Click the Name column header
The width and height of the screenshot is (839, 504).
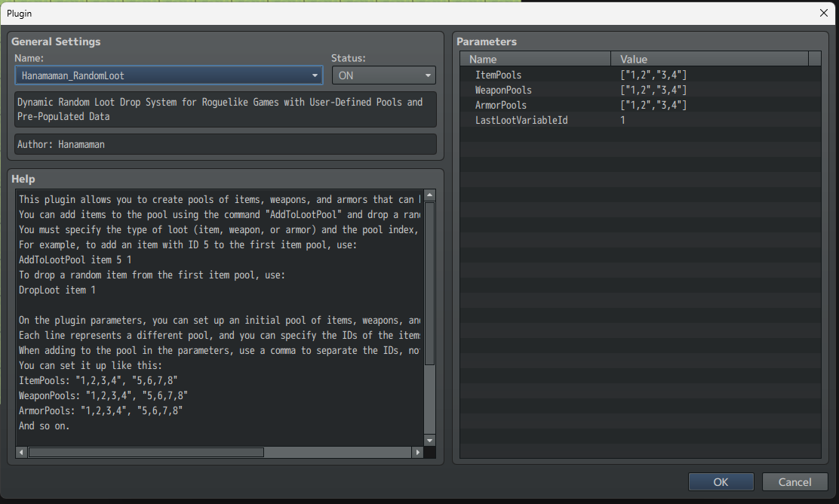[536, 59]
